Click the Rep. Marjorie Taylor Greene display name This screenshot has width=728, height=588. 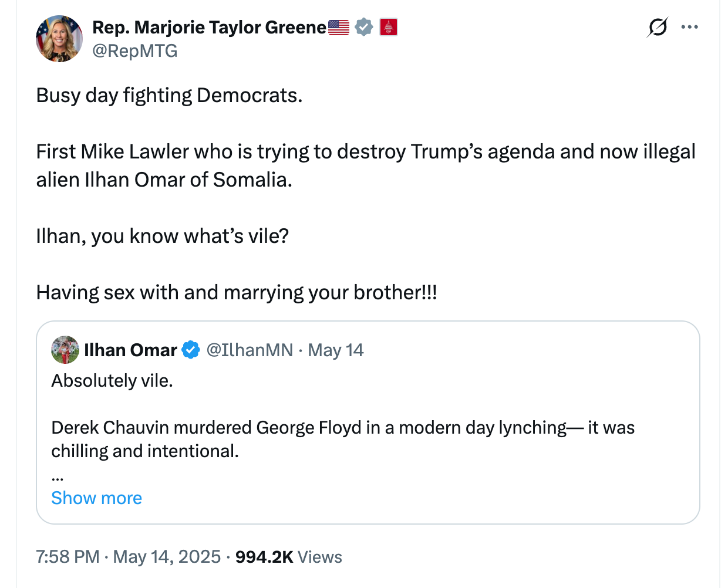coord(209,27)
